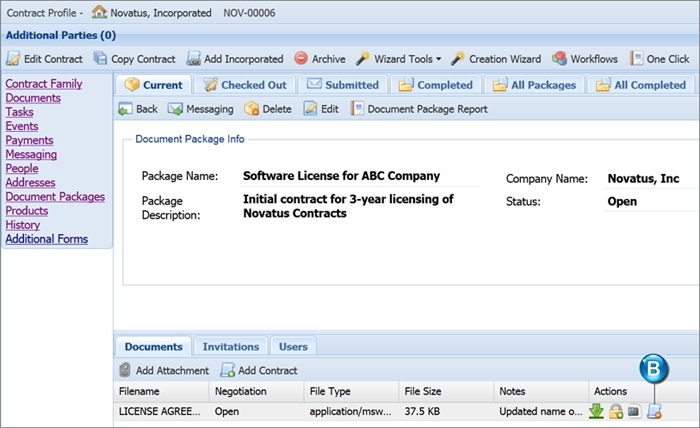Click the Open negotiation status cell
Image resolution: width=700 pixels, height=428 pixels.
point(256,411)
